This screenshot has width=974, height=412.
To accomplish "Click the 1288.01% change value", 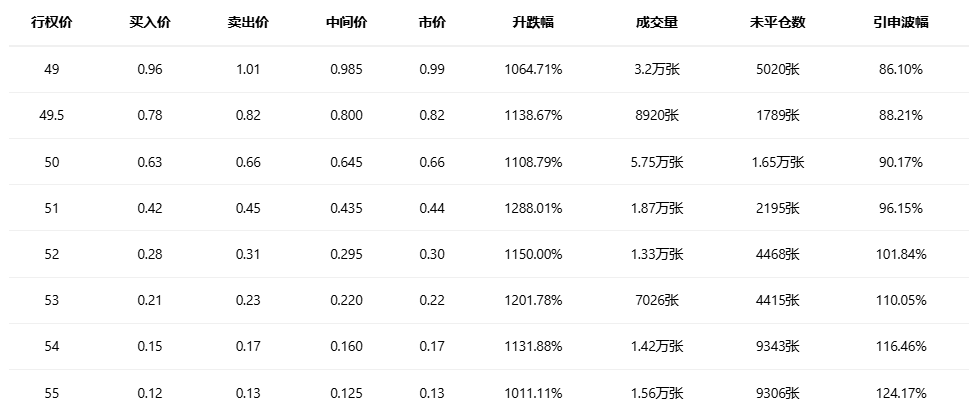I will tap(533, 208).
